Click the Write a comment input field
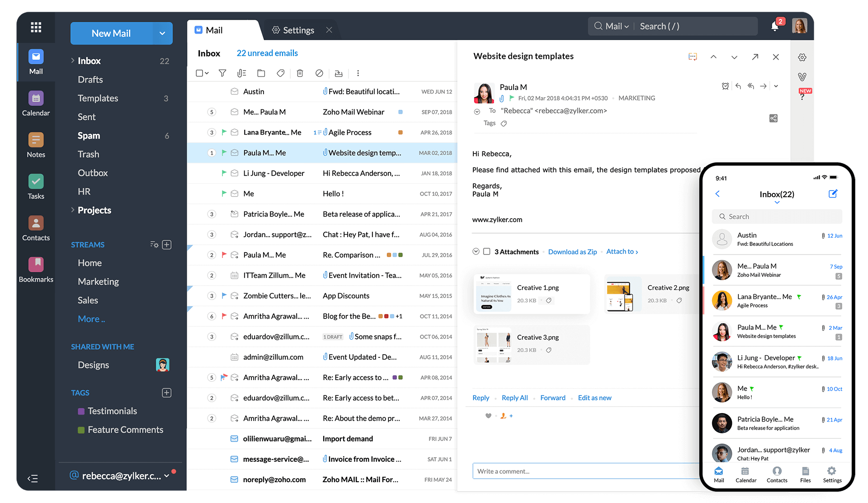This screenshot has height=503, width=868. (587, 470)
